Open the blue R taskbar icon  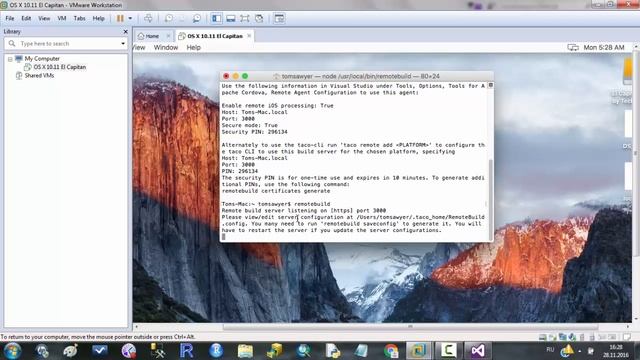point(187,351)
